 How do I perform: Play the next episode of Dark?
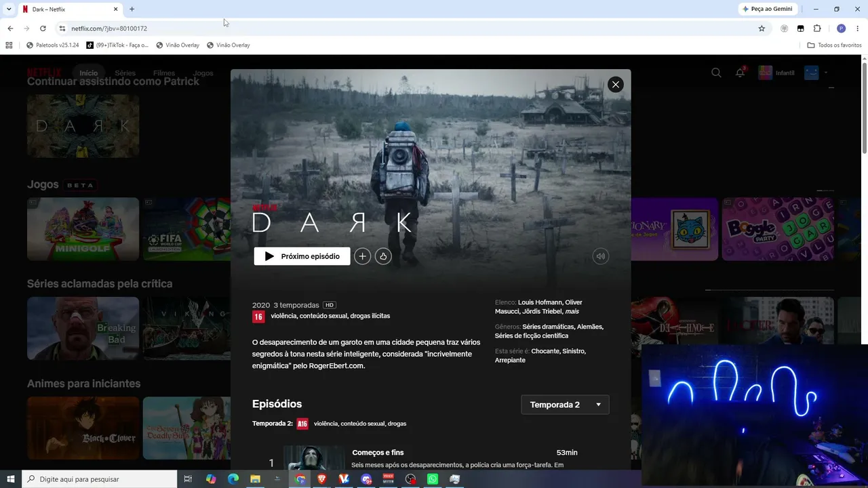302,256
